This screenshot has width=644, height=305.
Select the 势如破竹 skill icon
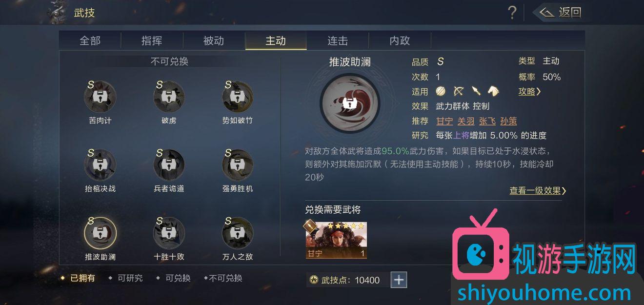(238, 97)
